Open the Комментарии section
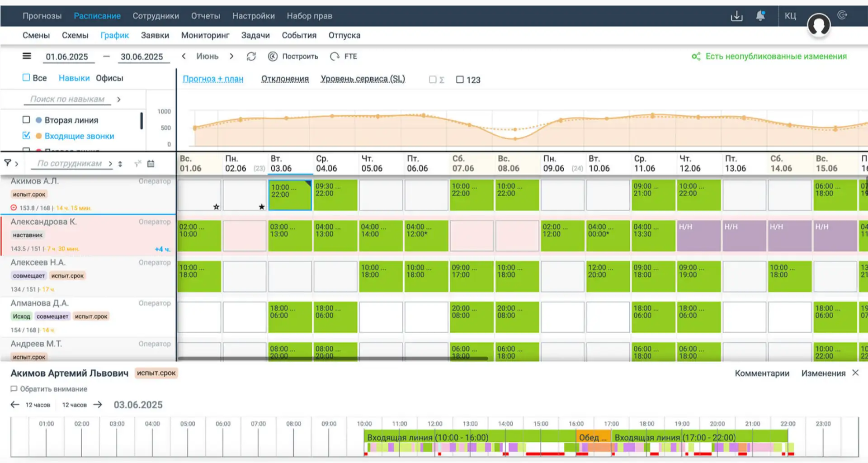Image resolution: width=868 pixels, height=463 pixels. tap(762, 373)
